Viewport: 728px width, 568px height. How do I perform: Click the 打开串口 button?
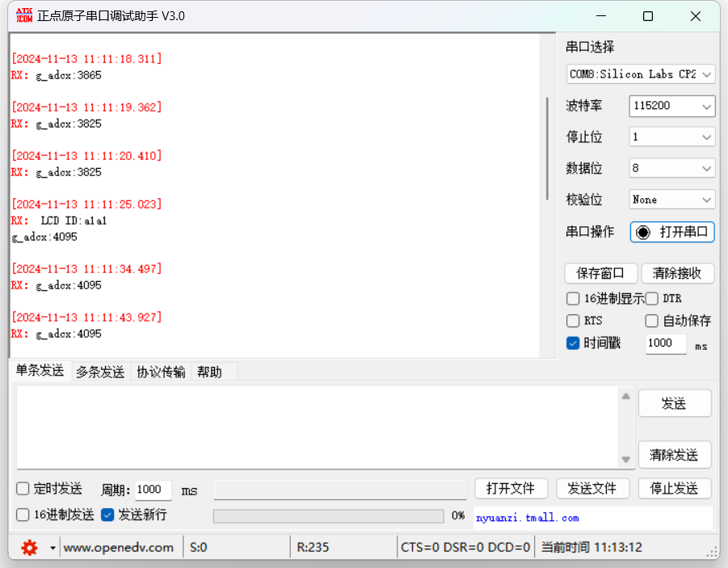671,232
